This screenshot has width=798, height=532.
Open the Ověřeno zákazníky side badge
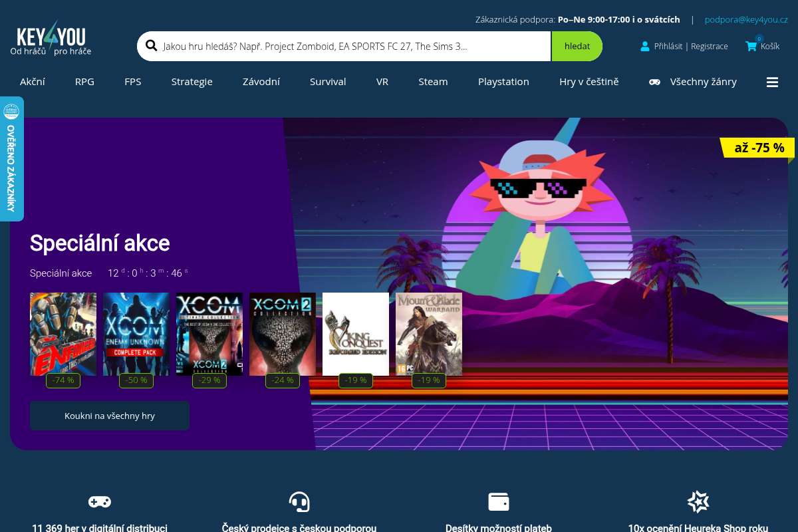11,159
